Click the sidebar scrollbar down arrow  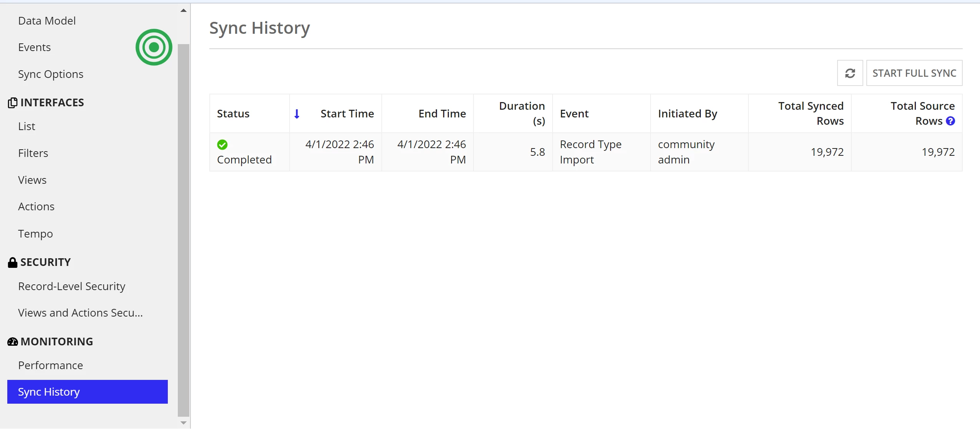(x=184, y=422)
